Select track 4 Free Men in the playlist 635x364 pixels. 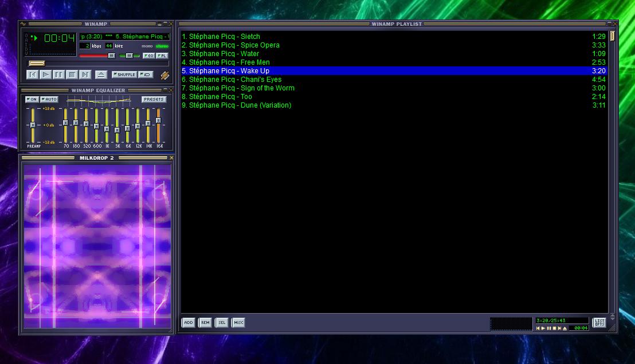tap(394, 62)
